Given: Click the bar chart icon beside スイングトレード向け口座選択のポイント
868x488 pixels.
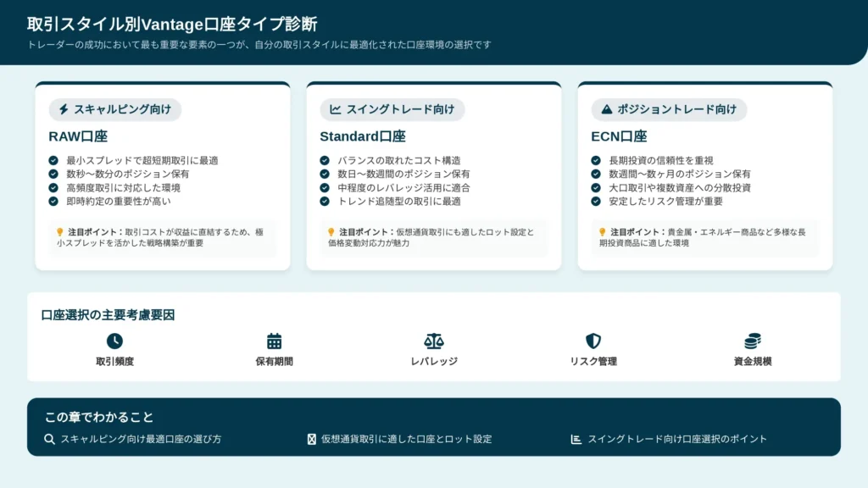Looking at the screenshot, I should click(x=576, y=440).
